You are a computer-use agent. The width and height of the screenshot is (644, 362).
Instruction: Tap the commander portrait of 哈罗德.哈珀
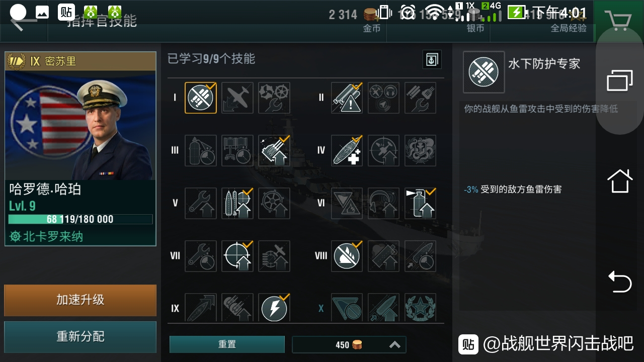click(x=80, y=125)
